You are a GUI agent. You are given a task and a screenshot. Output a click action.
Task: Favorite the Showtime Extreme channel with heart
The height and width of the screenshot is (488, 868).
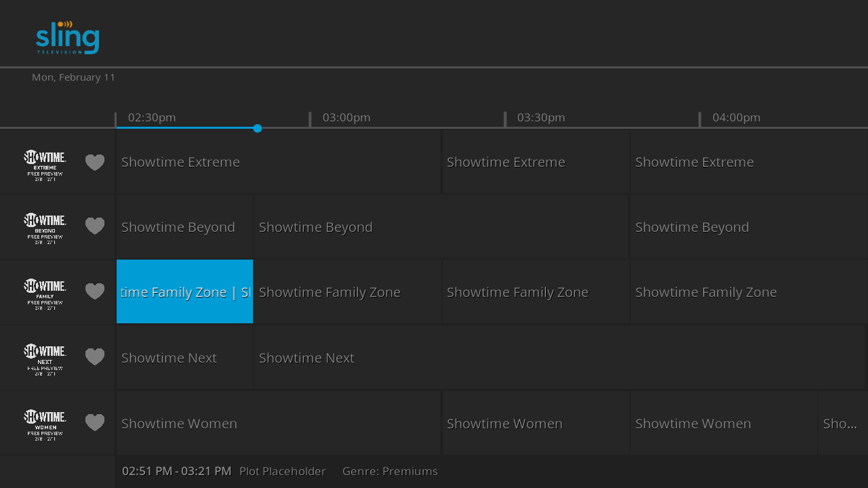tap(95, 163)
